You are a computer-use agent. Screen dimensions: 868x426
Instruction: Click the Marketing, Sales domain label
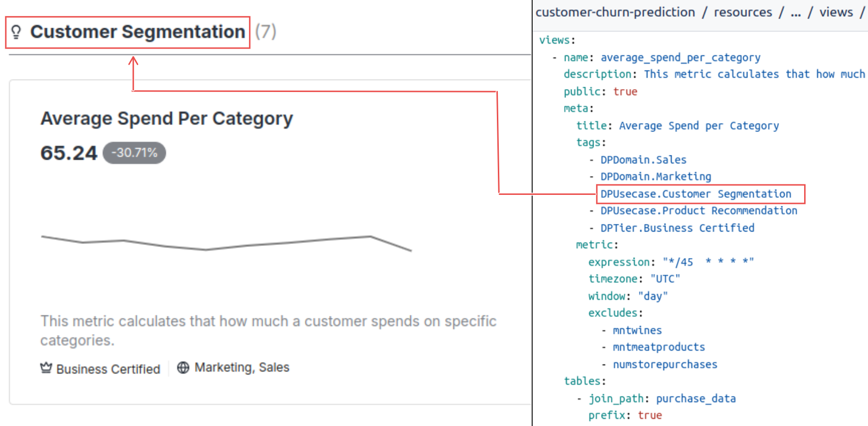(x=242, y=367)
